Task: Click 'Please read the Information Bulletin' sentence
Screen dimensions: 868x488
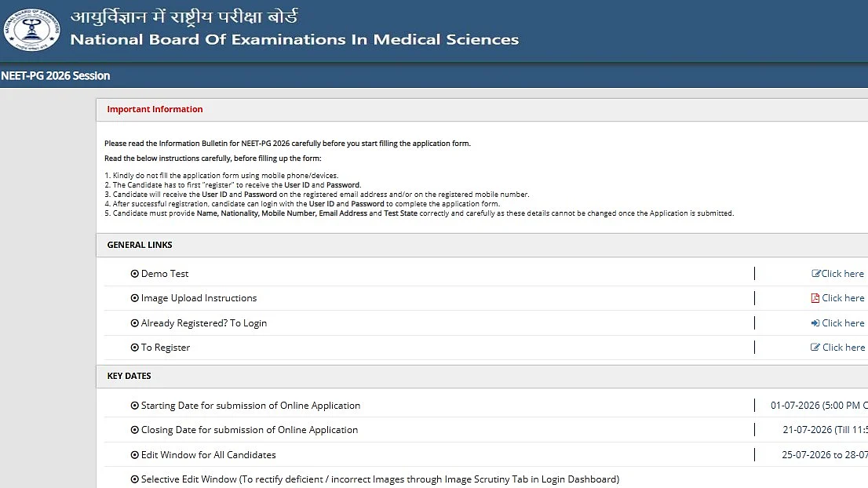Action: click(x=288, y=144)
